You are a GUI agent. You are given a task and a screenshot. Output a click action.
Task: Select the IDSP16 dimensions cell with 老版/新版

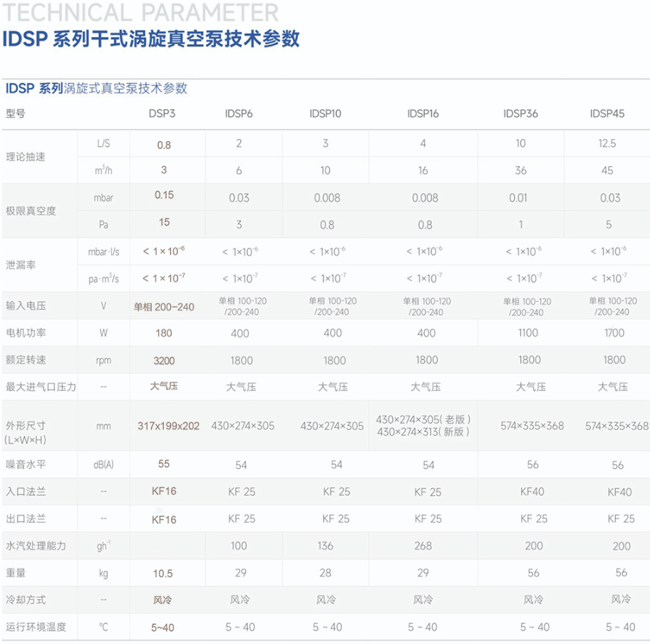[x=423, y=426]
